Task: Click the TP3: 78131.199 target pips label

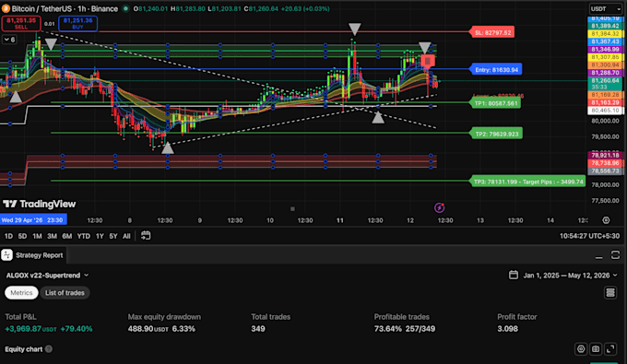Action: [528, 182]
